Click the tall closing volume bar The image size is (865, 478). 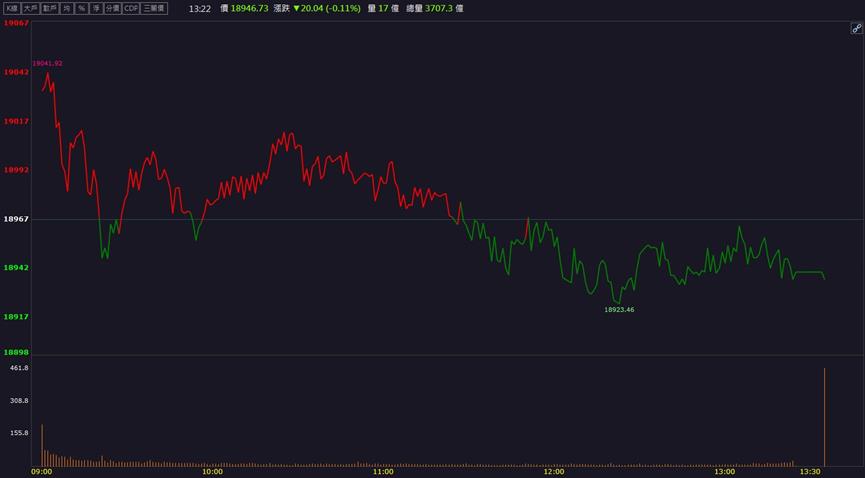pos(825,417)
